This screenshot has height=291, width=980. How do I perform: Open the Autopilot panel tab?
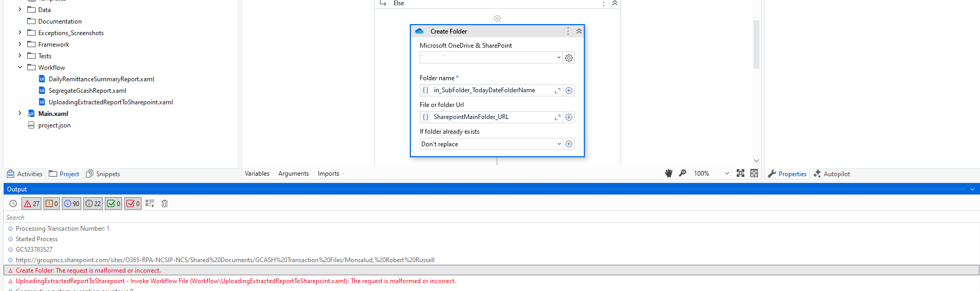(x=832, y=174)
